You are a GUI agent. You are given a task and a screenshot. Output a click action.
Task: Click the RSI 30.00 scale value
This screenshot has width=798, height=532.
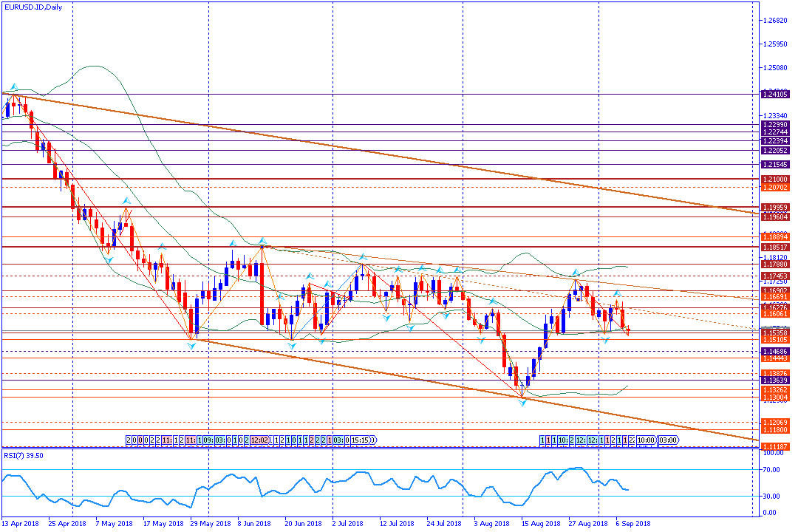[x=772, y=497]
